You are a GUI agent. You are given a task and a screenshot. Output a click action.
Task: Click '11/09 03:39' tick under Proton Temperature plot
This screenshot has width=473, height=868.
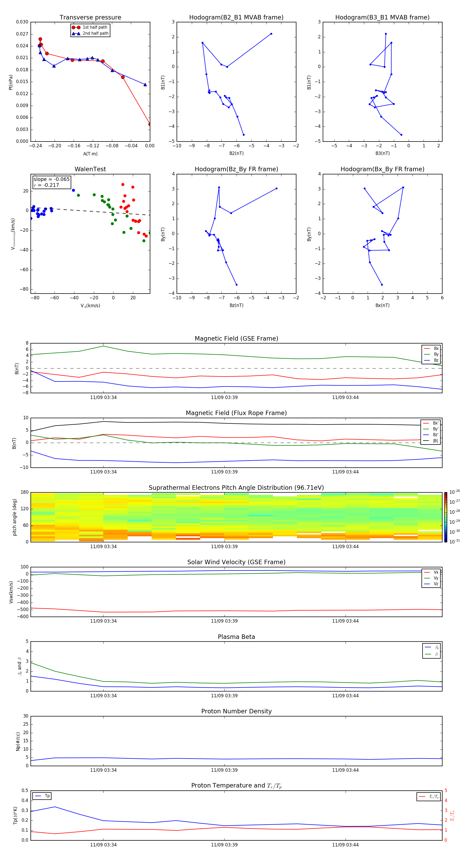pos(224,845)
